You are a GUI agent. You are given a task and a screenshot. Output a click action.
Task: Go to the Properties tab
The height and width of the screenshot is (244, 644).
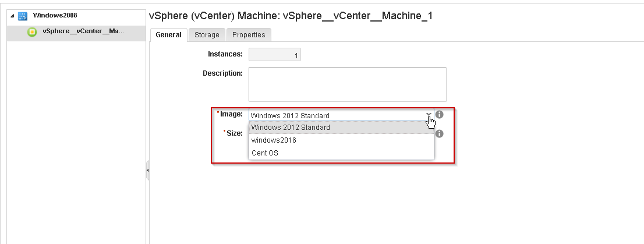click(249, 35)
